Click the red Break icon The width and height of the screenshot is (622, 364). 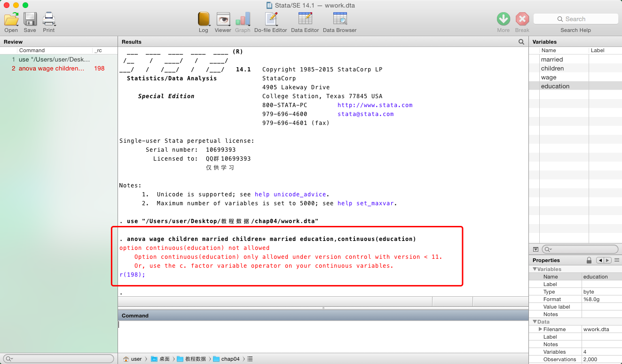click(522, 19)
